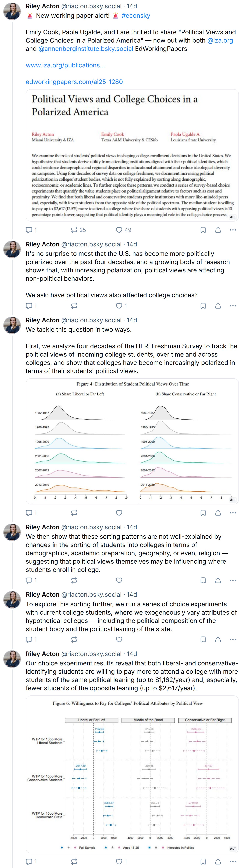
Task: Share the choice experiments post
Action: coord(218,639)
